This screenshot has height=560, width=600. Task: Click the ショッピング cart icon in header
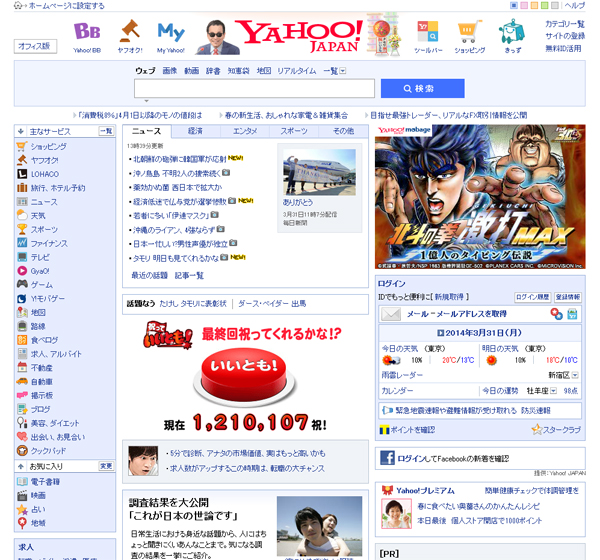click(x=469, y=32)
